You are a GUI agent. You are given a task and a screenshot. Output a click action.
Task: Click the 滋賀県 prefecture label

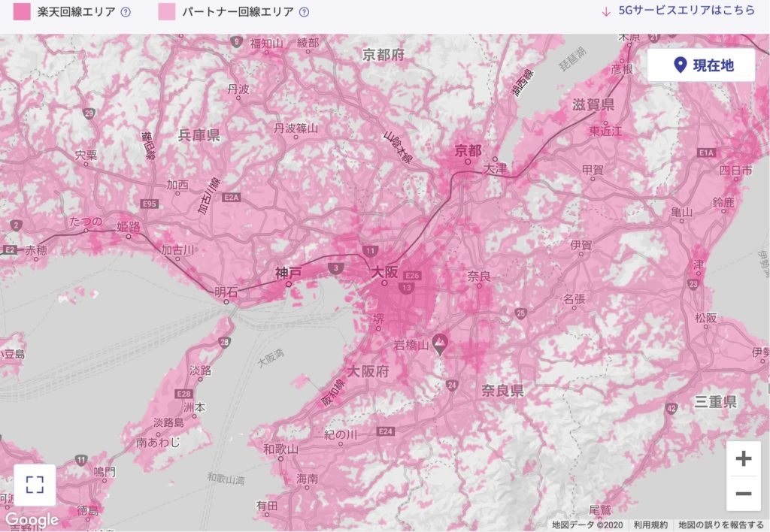(x=593, y=104)
